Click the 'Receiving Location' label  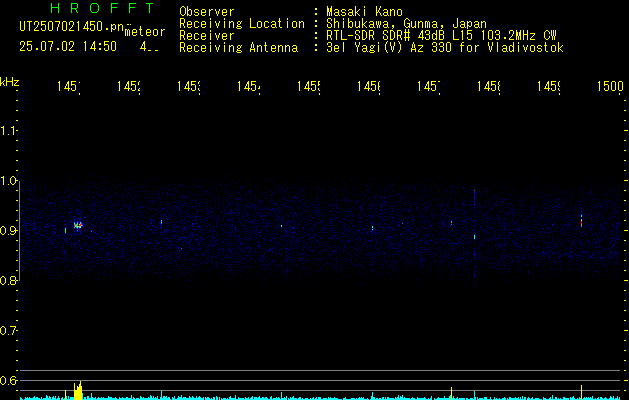click(242, 24)
